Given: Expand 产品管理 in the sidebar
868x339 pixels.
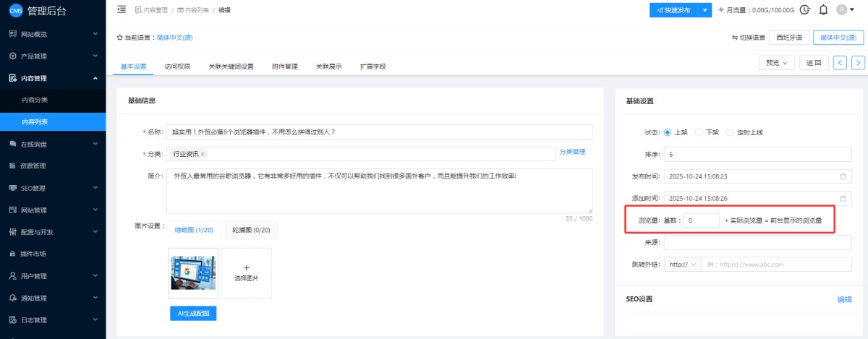Looking at the screenshot, I should (x=53, y=56).
